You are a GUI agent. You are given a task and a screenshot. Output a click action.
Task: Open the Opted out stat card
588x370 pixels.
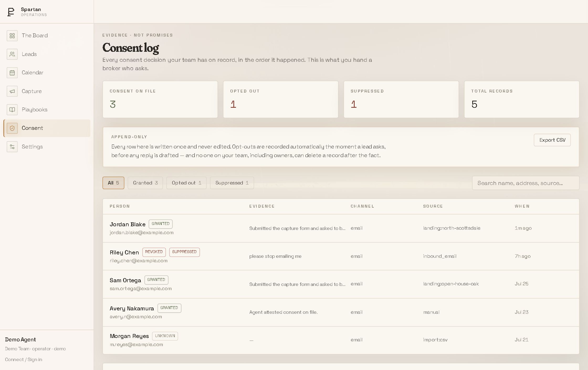click(281, 99)
